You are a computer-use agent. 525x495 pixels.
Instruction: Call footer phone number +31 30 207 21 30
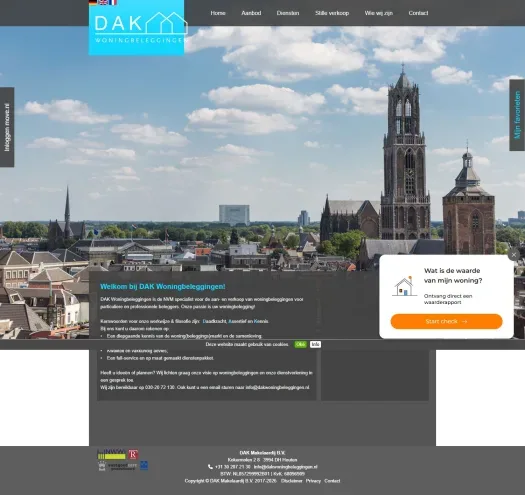(x=232, y=467)
